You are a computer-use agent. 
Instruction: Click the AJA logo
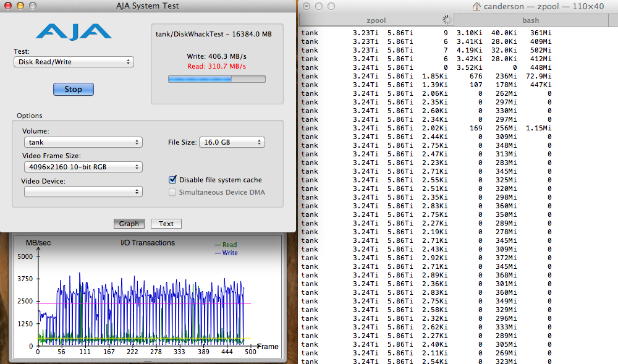[74, 32]
